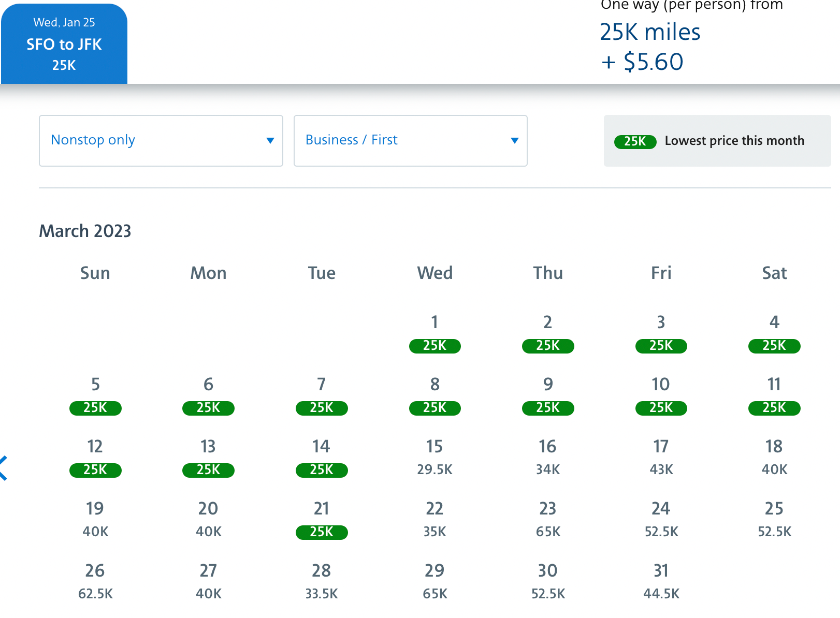Choose March 21 at 25K miles

click(322, 520)
